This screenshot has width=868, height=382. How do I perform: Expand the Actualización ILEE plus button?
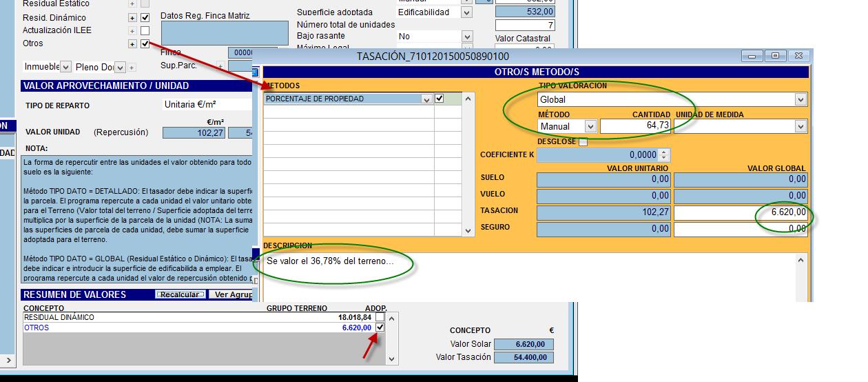[133, 31]
